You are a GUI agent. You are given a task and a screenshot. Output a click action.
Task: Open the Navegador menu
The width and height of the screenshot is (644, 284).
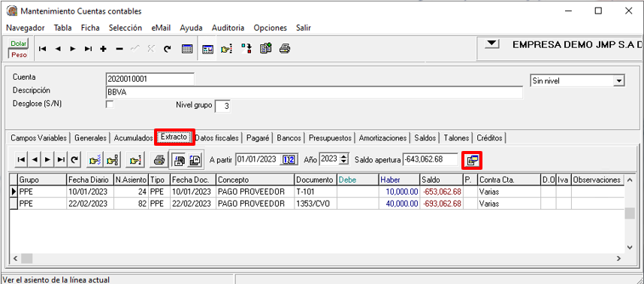point(26,28)
